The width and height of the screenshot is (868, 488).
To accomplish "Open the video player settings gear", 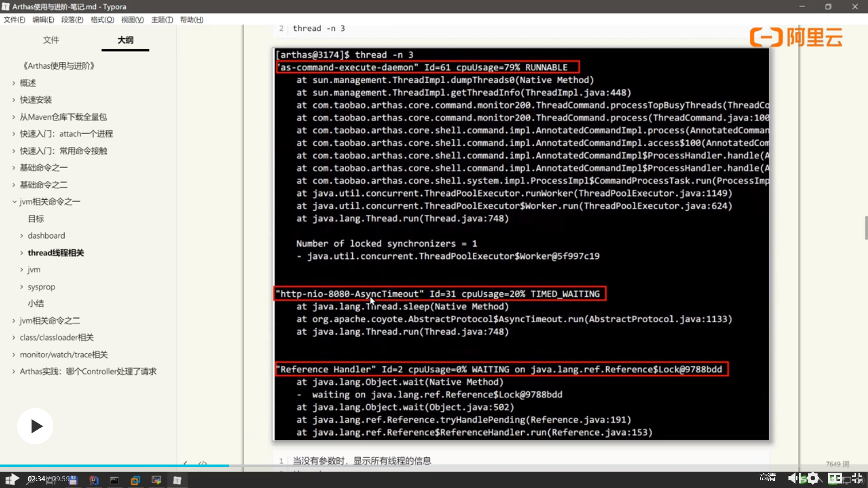I will pos(813,478).
